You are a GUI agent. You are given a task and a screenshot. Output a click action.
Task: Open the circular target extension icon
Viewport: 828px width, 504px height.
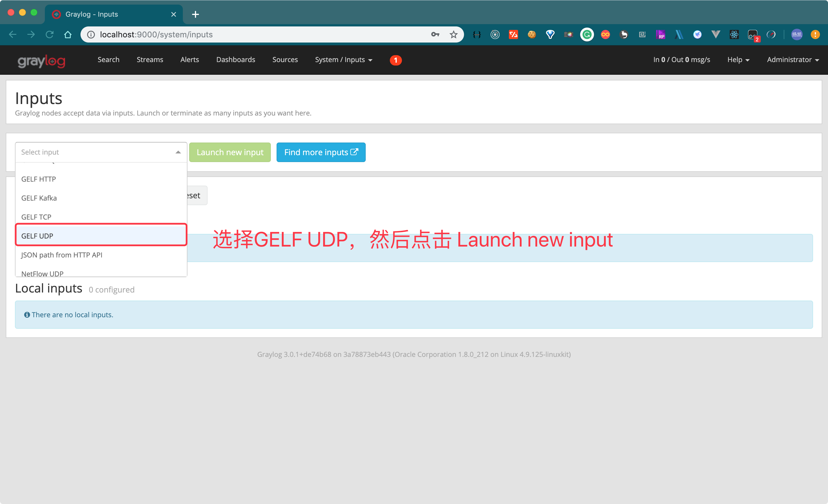click(495, 34)
